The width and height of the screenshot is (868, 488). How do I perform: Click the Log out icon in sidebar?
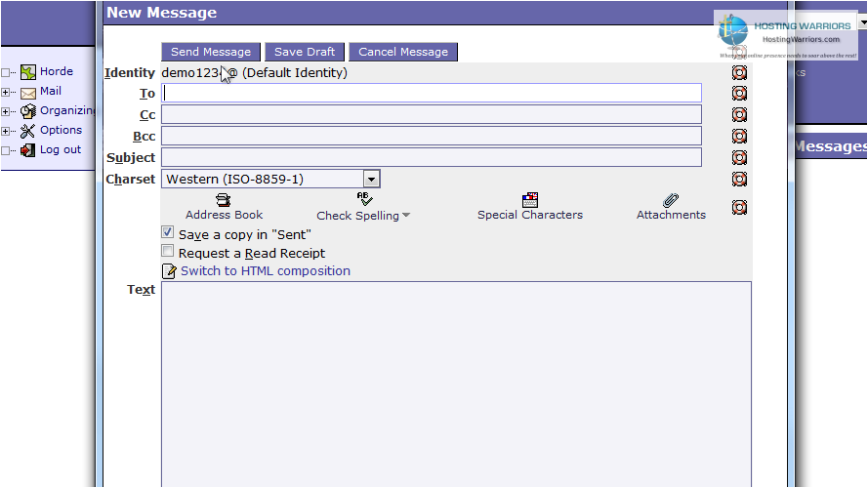coord(27,150)
